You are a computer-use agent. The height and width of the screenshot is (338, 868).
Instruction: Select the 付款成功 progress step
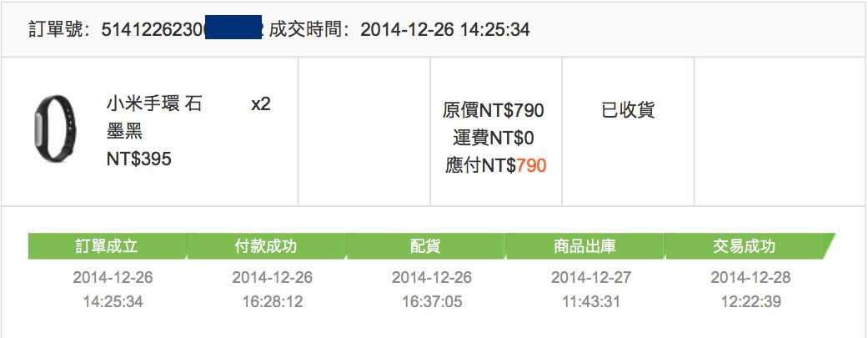[x=266, y=246]
